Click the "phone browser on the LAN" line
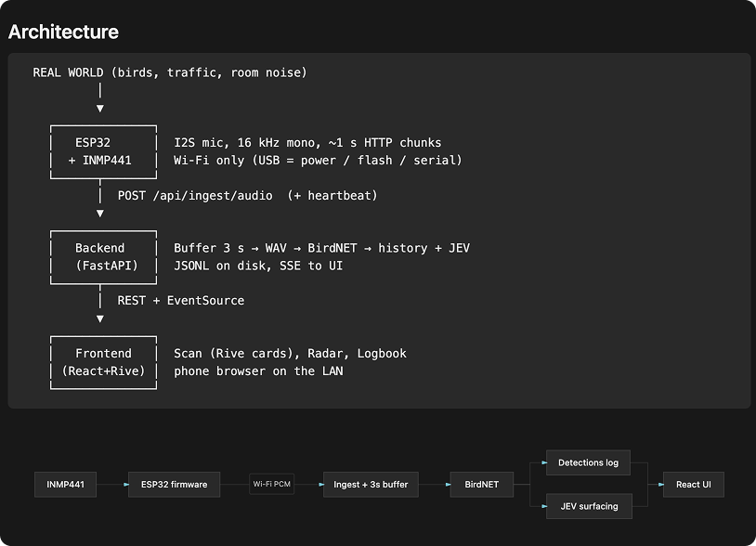Image resolution: width=756 pixels, height=546 pixels. (x=258, y=371)
